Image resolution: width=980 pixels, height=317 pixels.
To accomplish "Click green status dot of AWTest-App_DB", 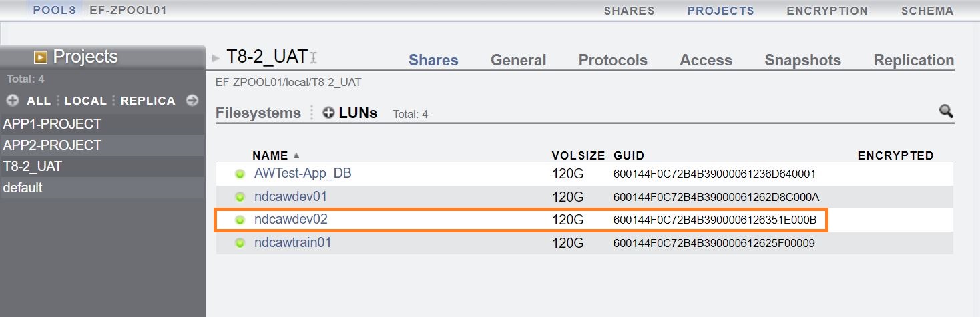I will [240, 174].
